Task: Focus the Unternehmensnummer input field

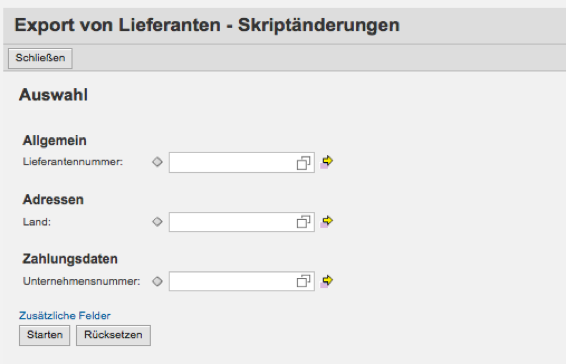Action: coord(233,281)
